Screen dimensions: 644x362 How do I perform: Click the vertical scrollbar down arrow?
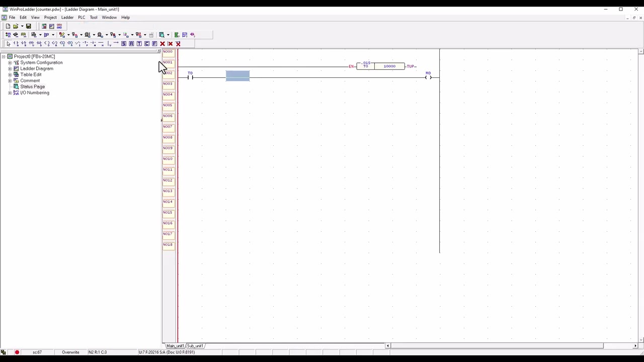(640, 339)
